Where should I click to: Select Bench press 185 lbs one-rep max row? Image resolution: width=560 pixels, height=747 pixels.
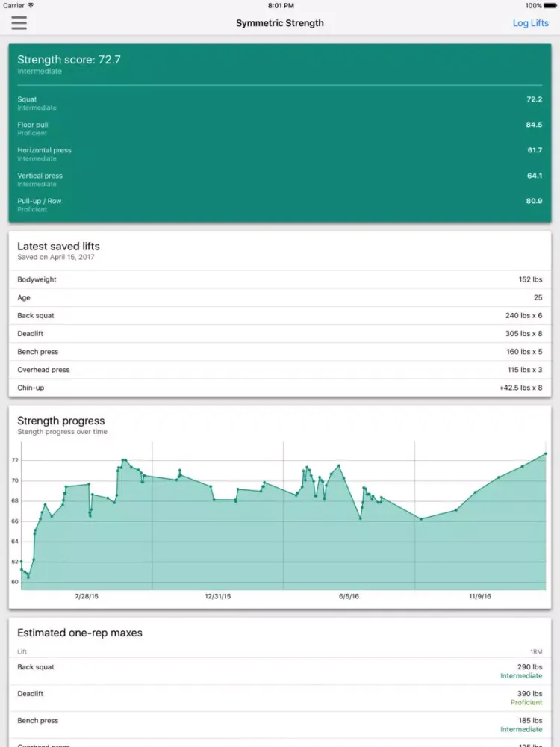280,725
